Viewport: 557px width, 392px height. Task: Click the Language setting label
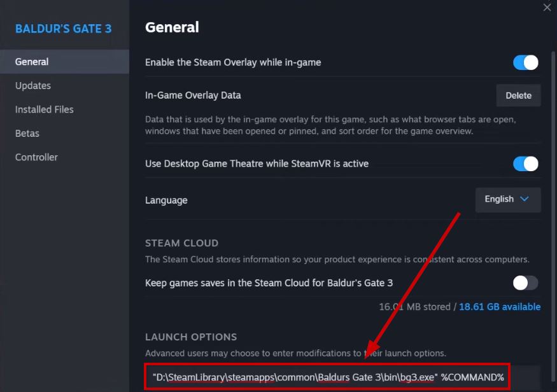(166, 200)
